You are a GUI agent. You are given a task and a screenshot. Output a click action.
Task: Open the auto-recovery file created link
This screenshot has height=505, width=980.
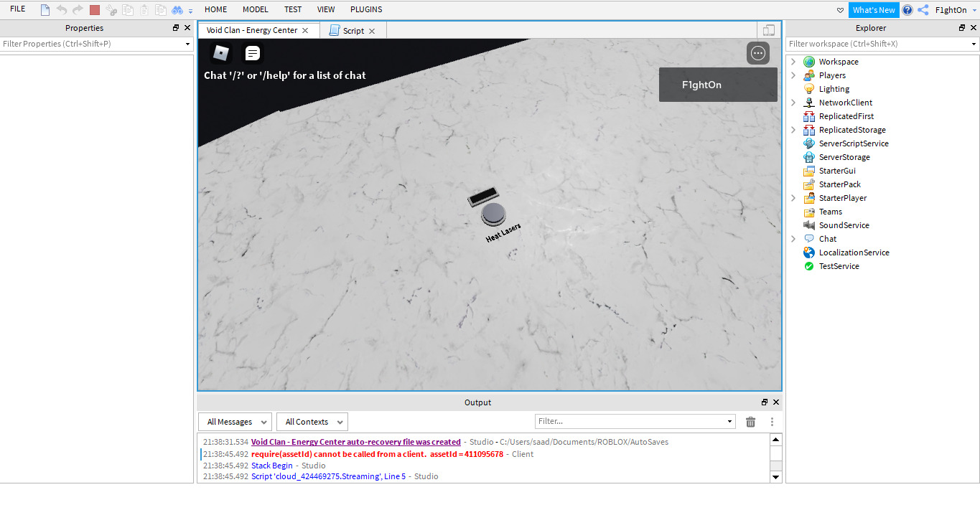[x=356, y=442]
